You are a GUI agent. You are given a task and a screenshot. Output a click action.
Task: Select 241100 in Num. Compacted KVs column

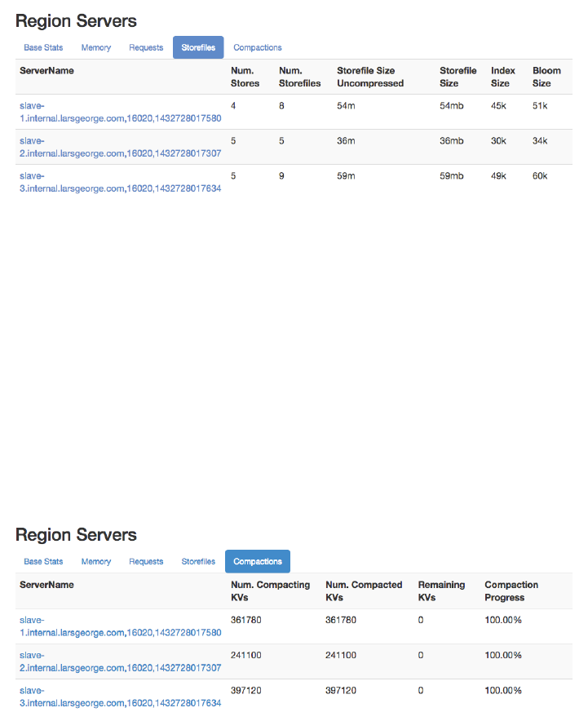pos(341,655)
